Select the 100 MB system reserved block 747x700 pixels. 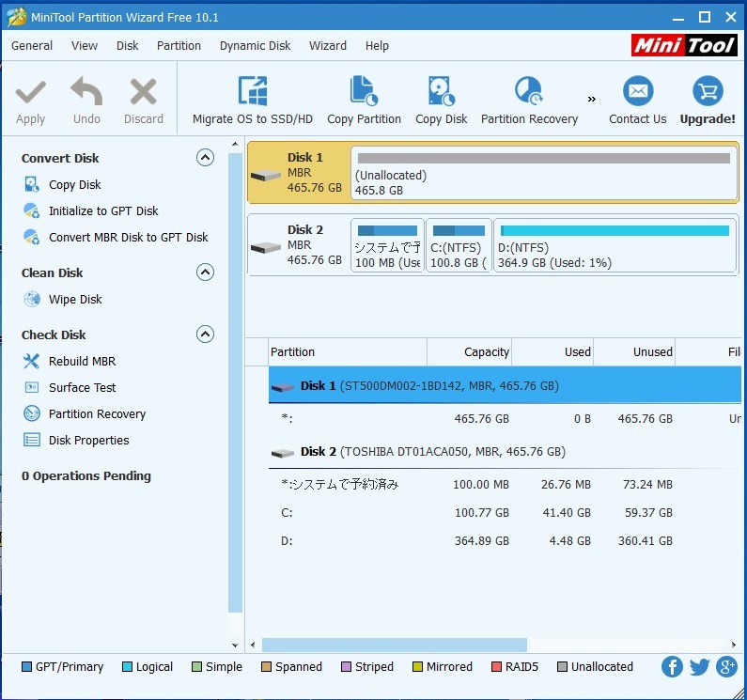point(387,245)
